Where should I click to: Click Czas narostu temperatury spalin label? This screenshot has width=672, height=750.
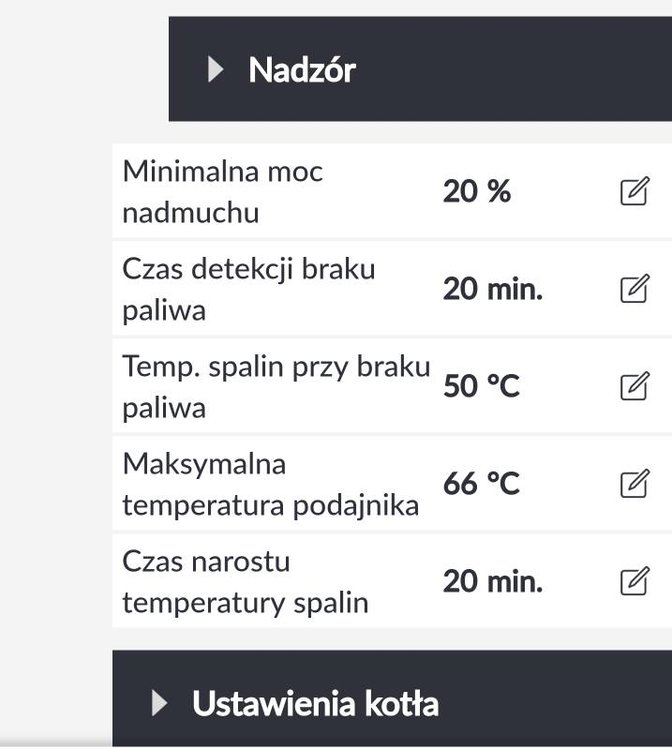point(245,582)
